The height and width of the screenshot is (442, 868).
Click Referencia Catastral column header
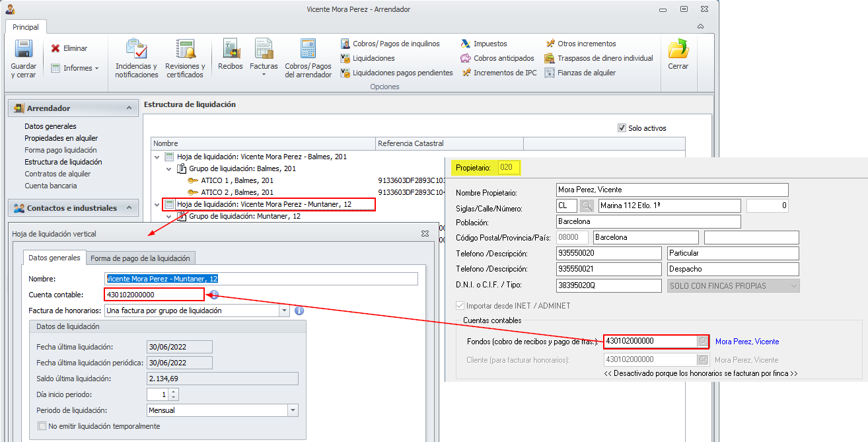tap(449, 143)
